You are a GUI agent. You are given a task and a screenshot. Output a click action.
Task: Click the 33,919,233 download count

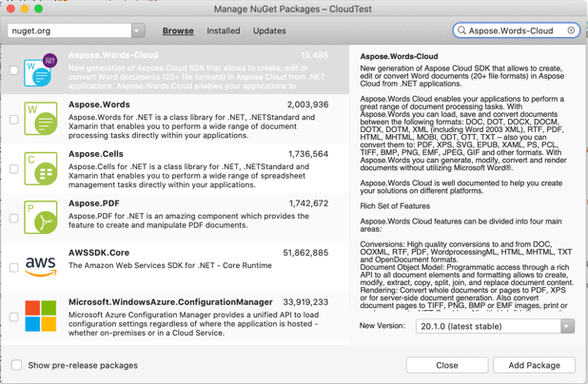(x=305, y=302)
